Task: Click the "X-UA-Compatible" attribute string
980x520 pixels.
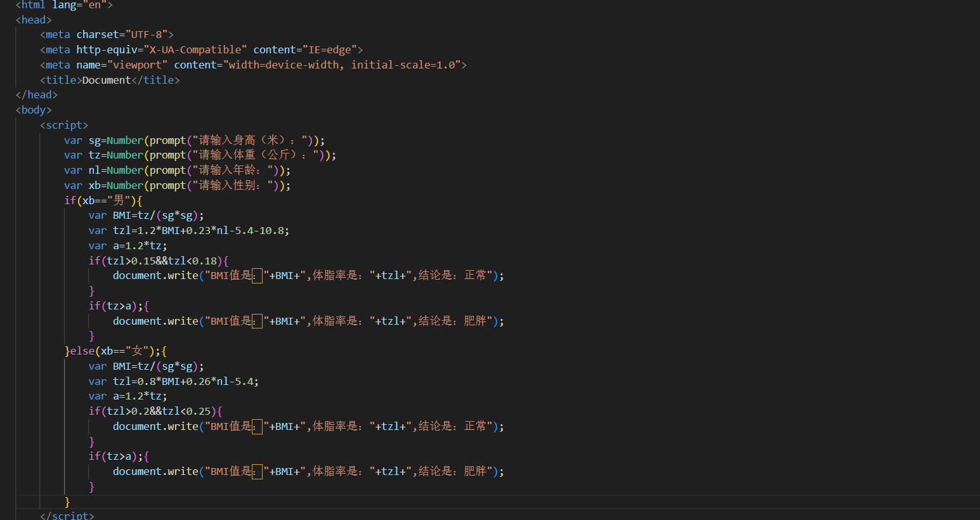Action: click(195, 49)
